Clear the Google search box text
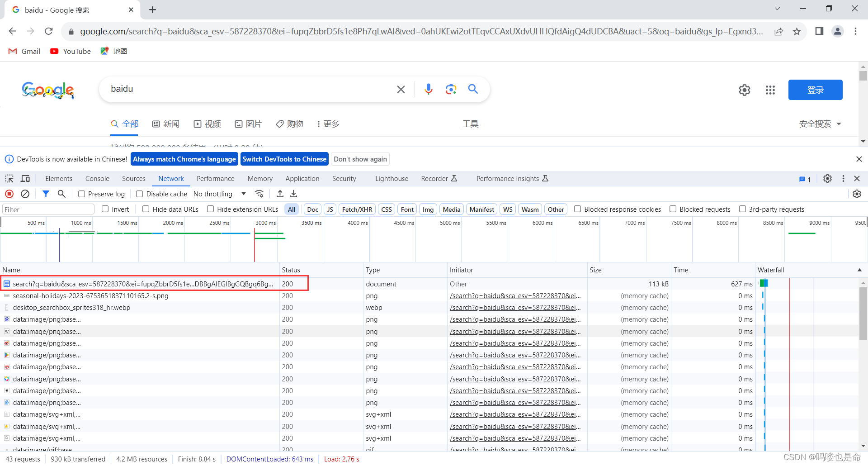 [x=401, y=90]
